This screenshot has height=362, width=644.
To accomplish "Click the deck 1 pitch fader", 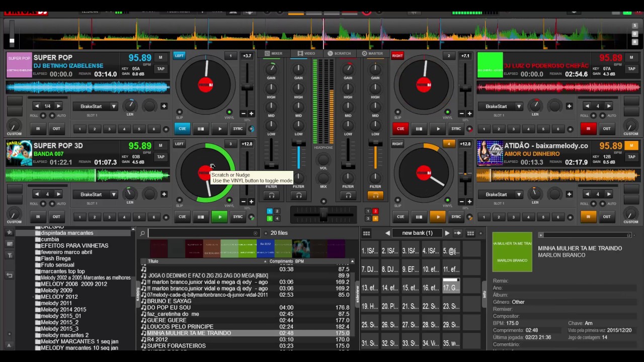I will click(x=247, y=87).
